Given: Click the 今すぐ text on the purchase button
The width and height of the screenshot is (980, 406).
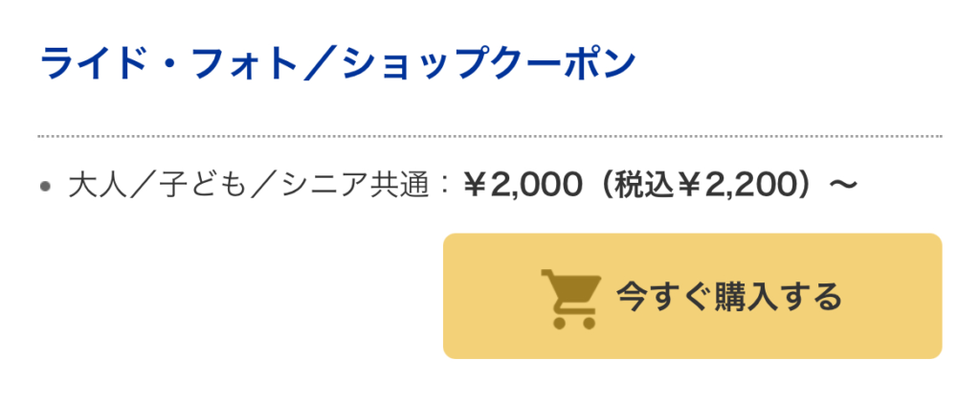Looking at the screenshot, I should point(664,297).
